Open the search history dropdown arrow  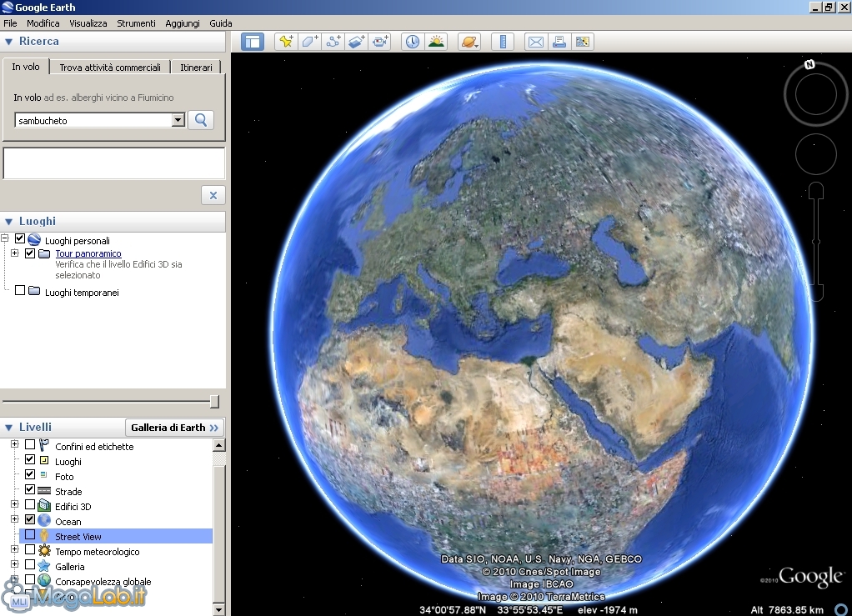tap(178, 120)
